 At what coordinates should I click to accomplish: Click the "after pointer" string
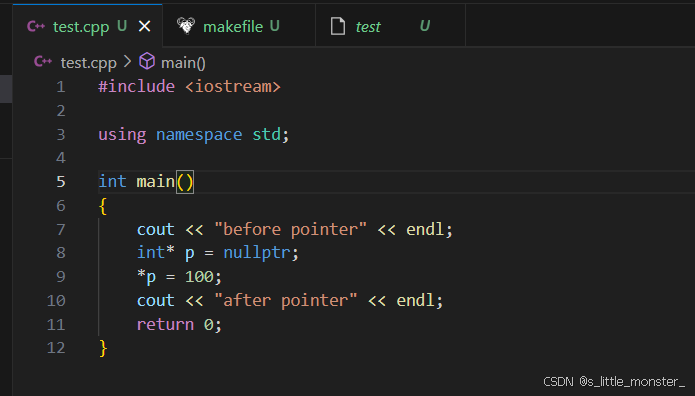pos(286,301)
